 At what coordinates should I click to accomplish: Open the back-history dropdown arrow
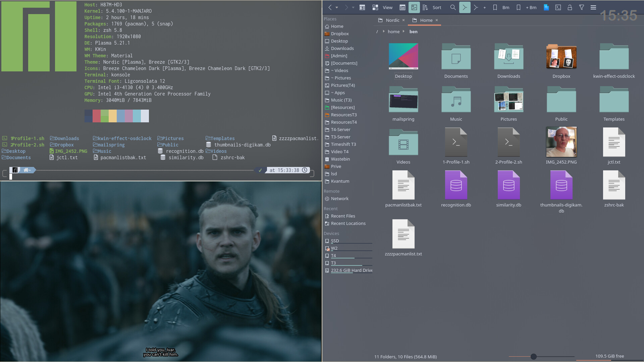[337, 7]
